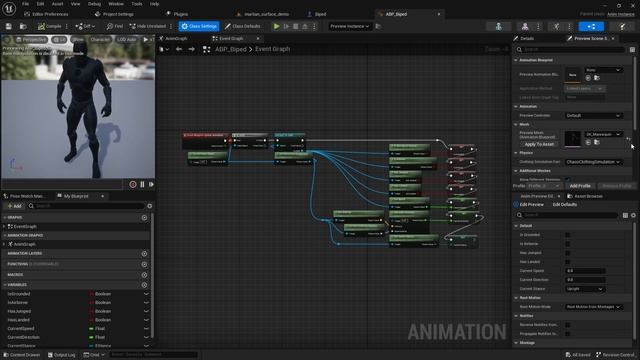Enable the Is Airborne checkbox
Viewport: 640px width, 360px height.
[567, 244]
